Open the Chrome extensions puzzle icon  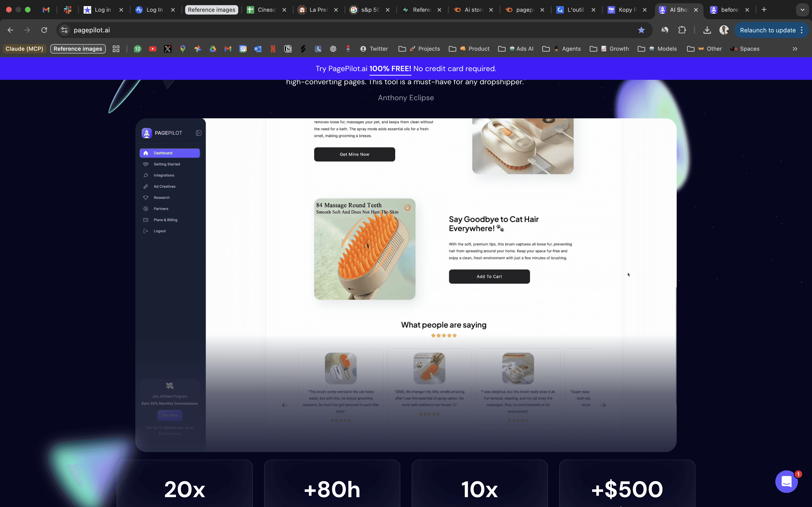pos(682,30)
